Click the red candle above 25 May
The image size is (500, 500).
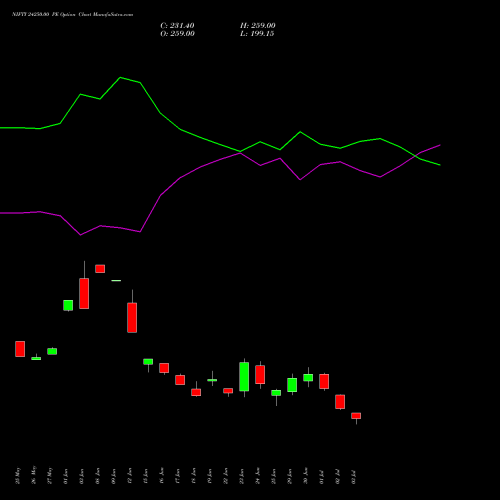[20, 349]
